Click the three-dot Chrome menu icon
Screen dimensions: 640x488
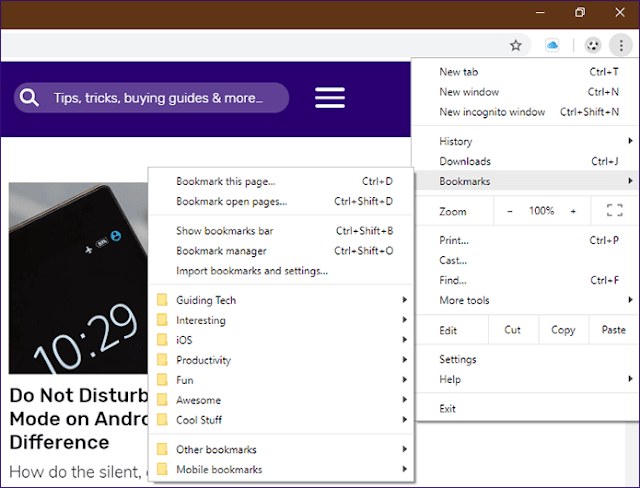point(621,45)
